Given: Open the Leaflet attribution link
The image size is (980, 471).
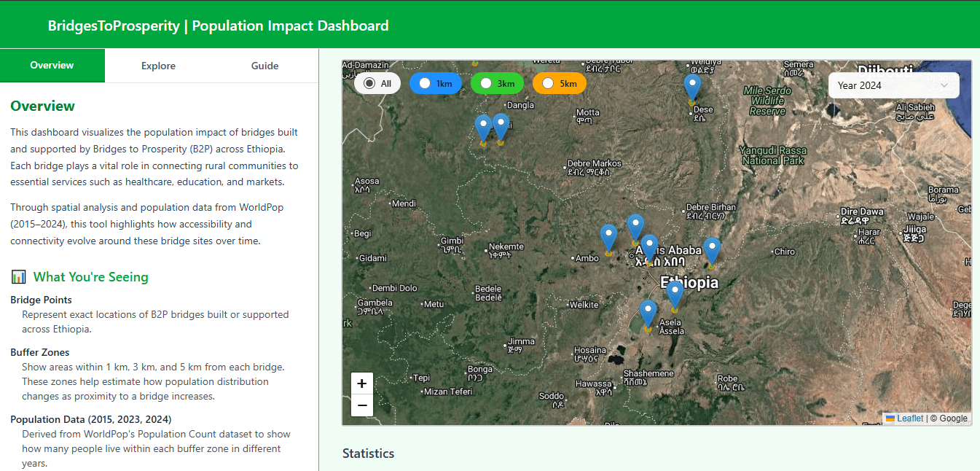Looking at the screenshot, I should [x=909, y=419].
